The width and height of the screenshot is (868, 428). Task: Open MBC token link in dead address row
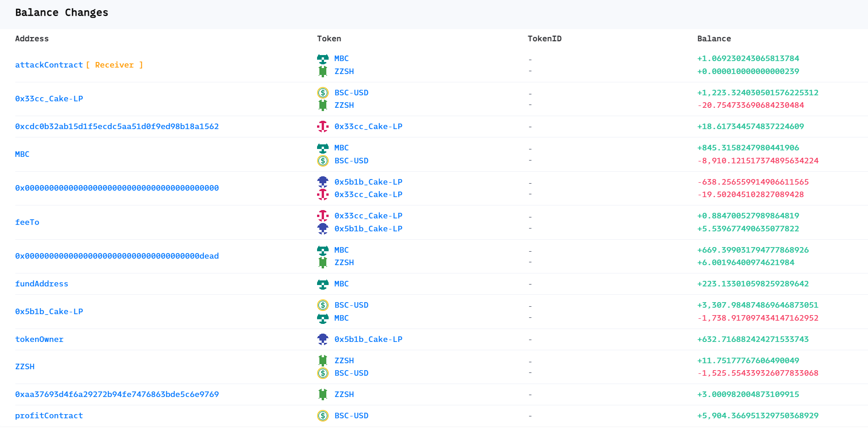coord(342,250)
